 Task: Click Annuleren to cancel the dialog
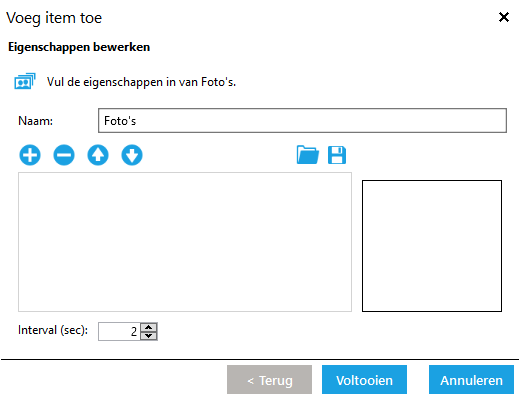[471, 380]
